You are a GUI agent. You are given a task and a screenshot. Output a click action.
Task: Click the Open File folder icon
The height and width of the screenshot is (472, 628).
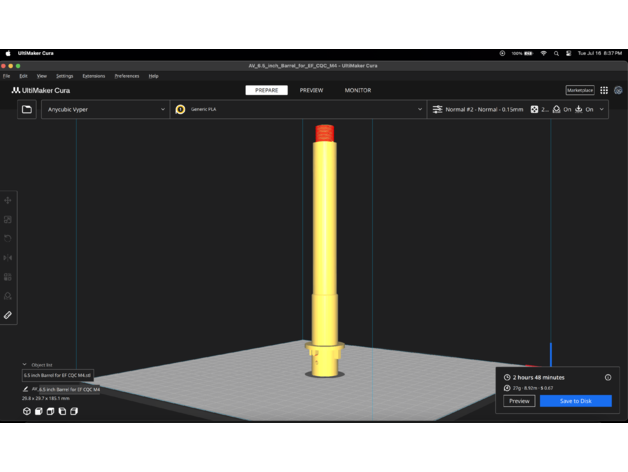click(26, 109)
